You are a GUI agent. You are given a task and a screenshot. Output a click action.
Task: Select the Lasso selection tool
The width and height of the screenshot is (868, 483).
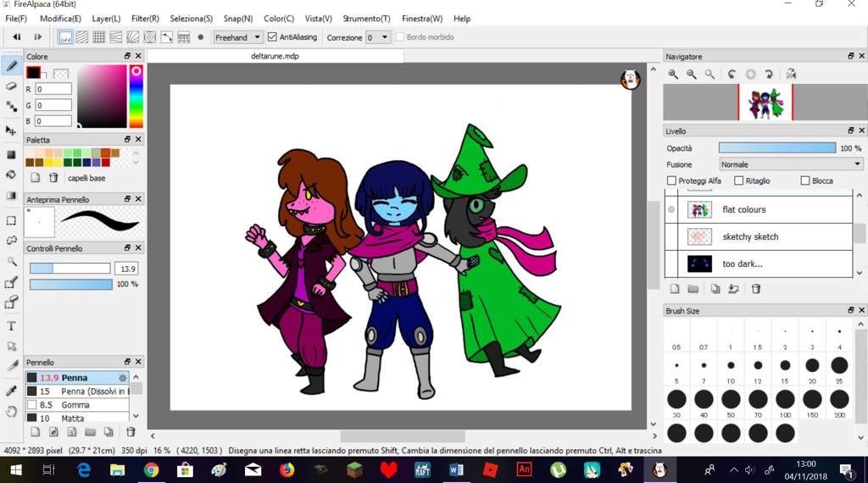(x=11, y=241)
